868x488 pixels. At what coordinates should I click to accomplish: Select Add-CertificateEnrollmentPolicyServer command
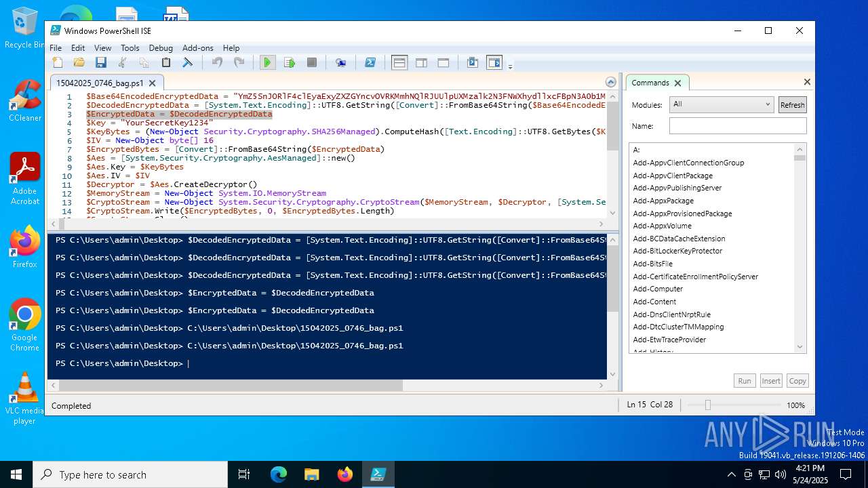pos(695,277)
